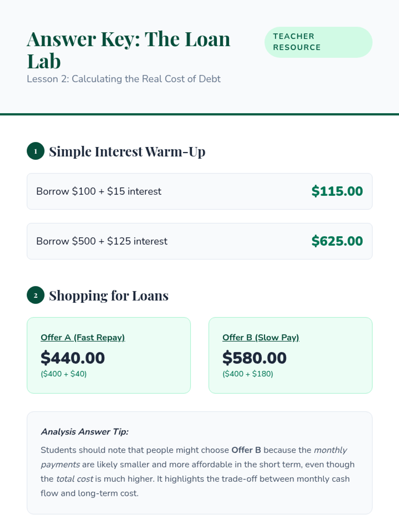Screen dimensions: 399x532
Task: Click the Answer Key: The Loan Lab title
Action: click(128, 50)
